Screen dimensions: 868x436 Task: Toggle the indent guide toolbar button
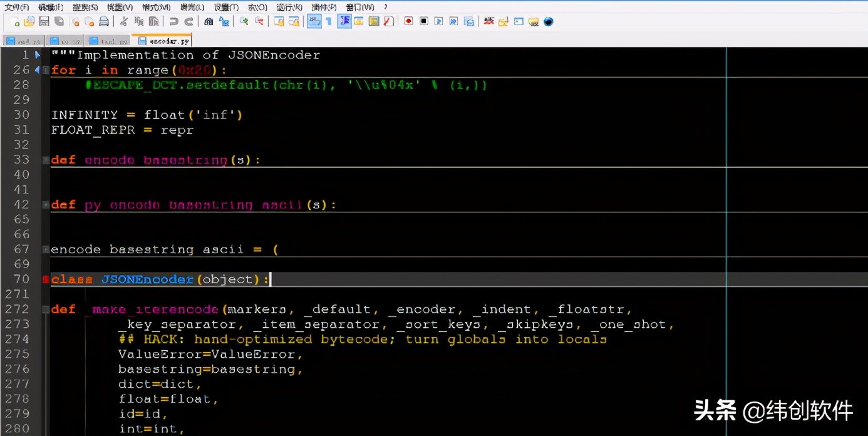[344, 21]
